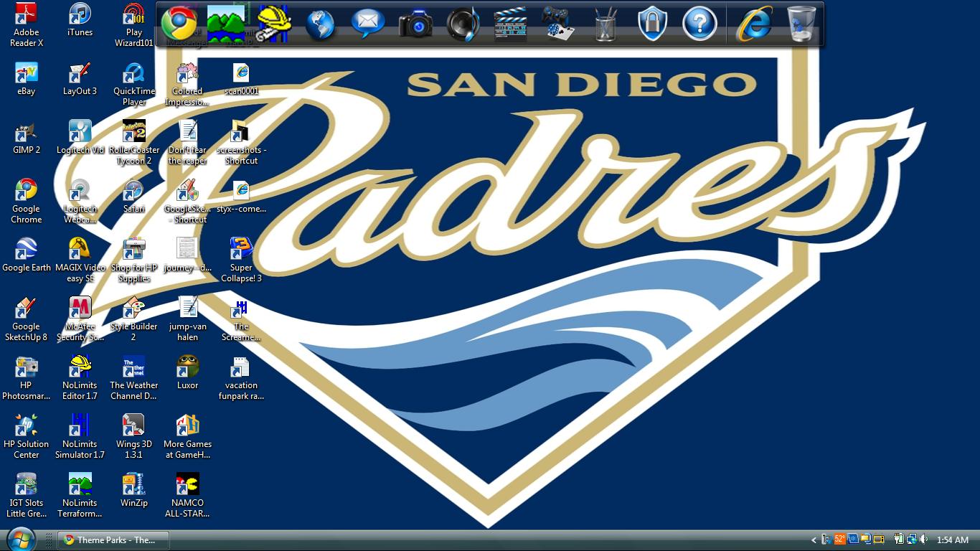This screenshot has width=980, height=551.
Task: Open QuickTime Player shortcut
Action: [133, 84]
